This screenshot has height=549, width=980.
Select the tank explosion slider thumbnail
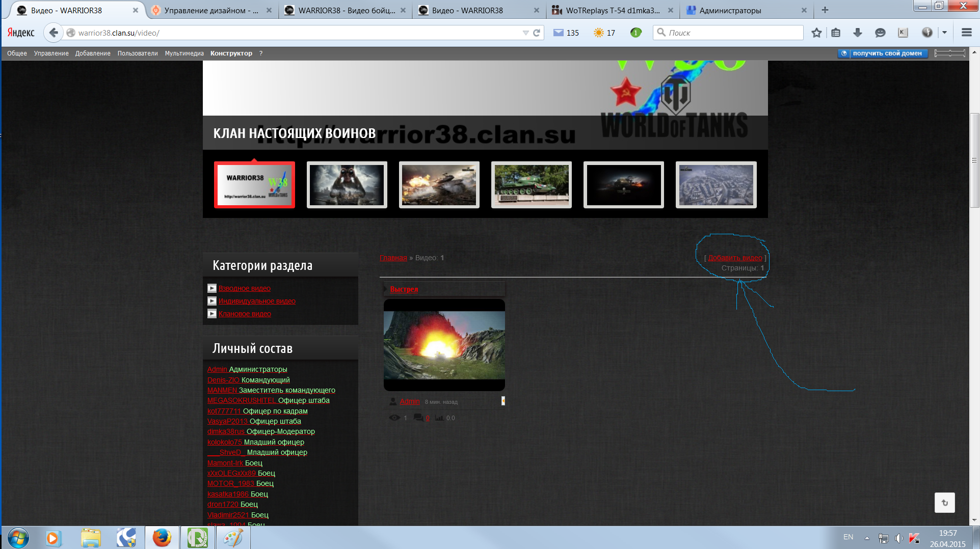439,185
